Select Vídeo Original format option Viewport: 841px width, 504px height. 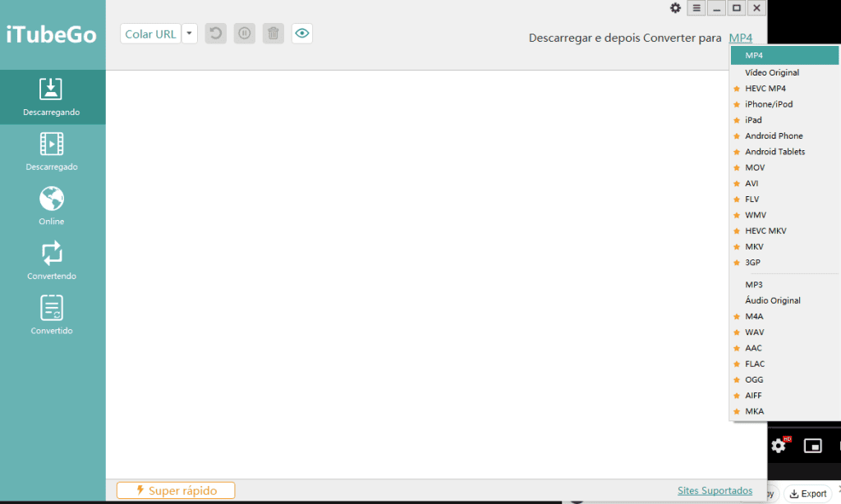tap(772, 73)
